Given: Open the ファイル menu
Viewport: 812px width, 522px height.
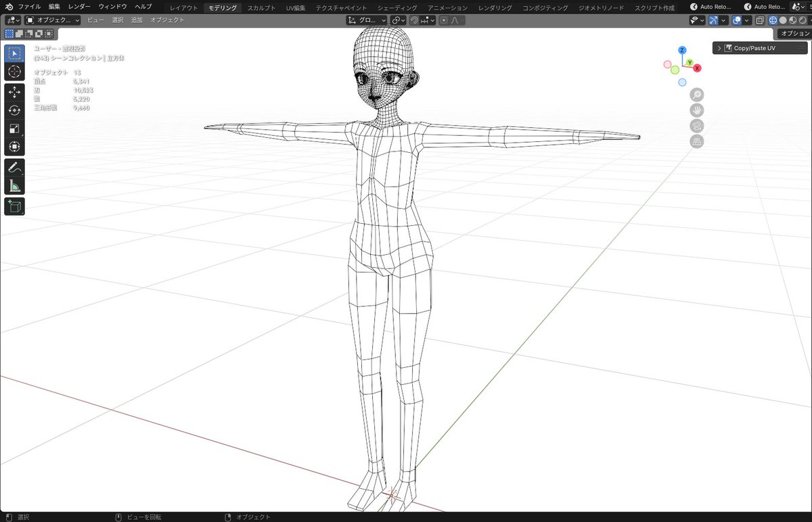Looking at the screenshot, I should click(29, 7).
